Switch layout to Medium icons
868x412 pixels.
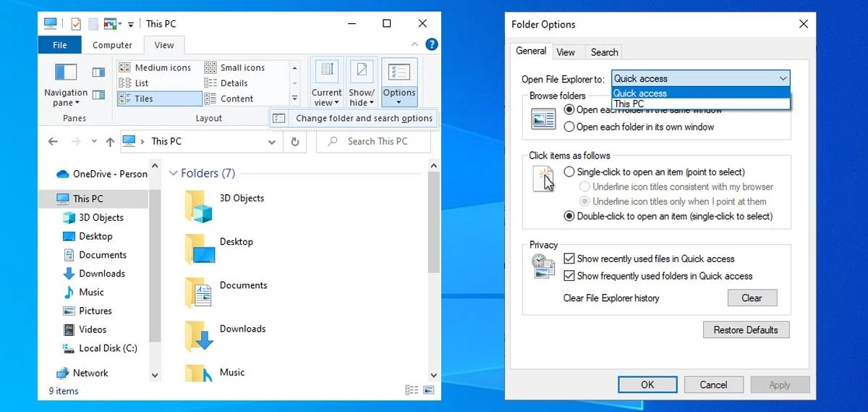[x=156, y=67]
